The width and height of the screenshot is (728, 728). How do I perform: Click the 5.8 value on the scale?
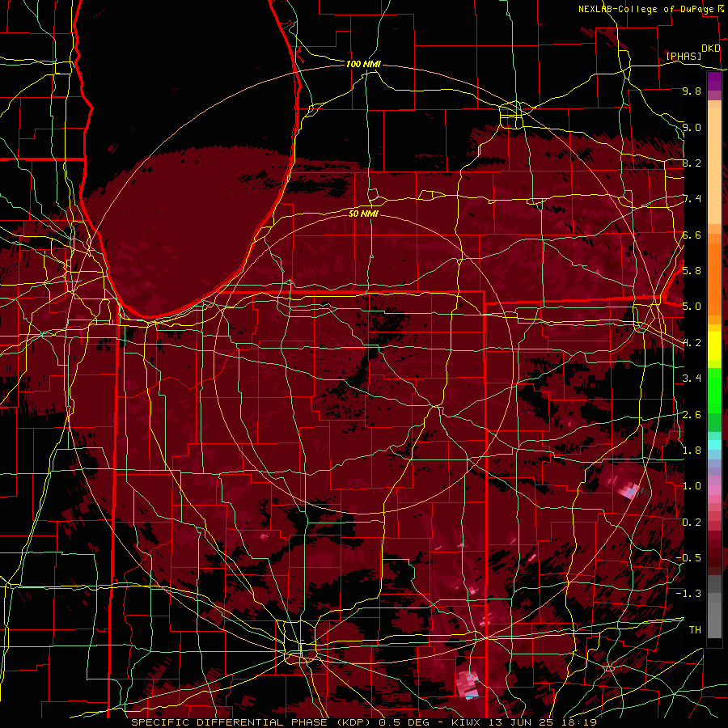pos(692,270)
